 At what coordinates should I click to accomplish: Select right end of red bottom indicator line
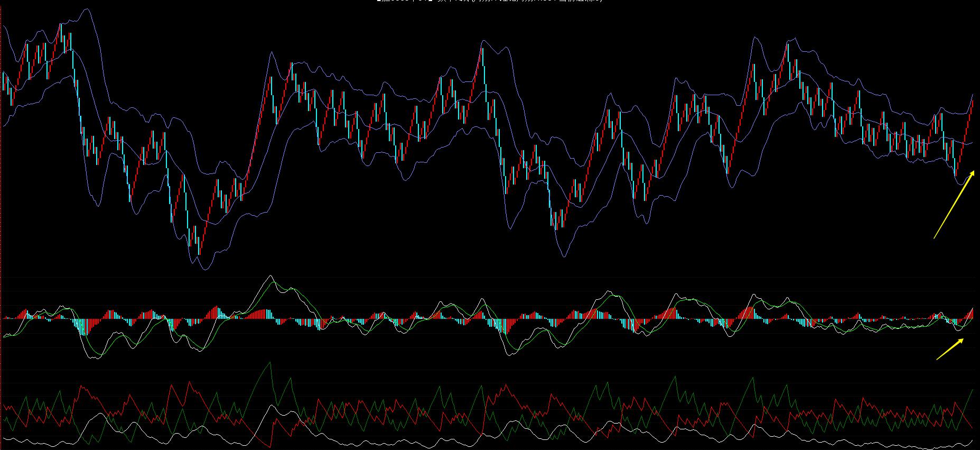pyautogui.click(x=973, y=428)
